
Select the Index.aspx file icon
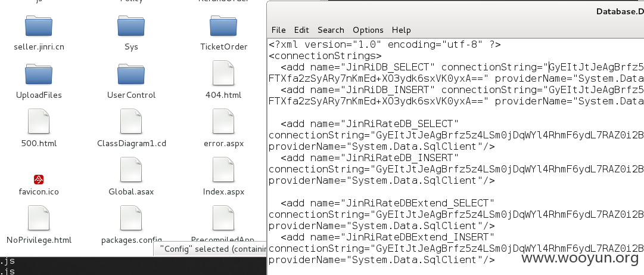(223, 170)
